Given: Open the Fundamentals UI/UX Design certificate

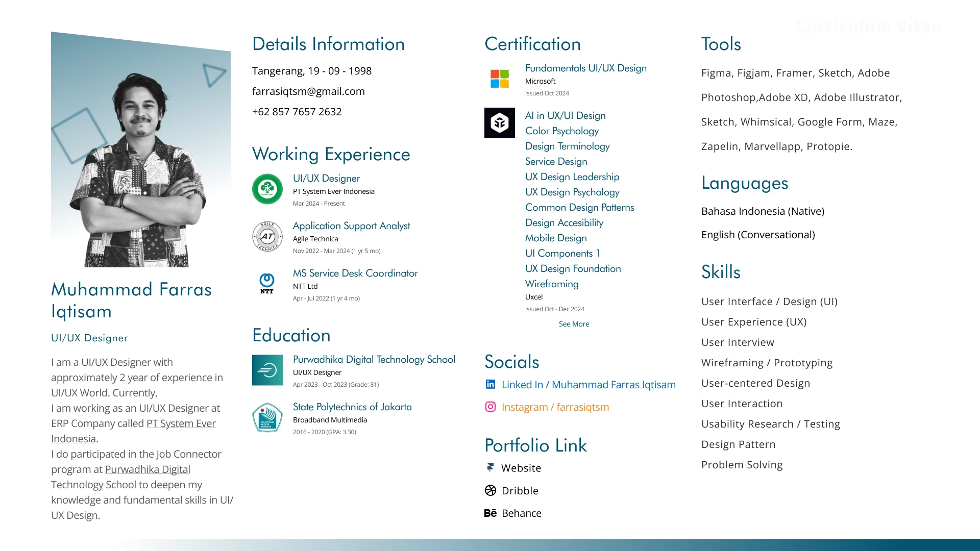Looking at the screenshot, I should click(585, 68).
